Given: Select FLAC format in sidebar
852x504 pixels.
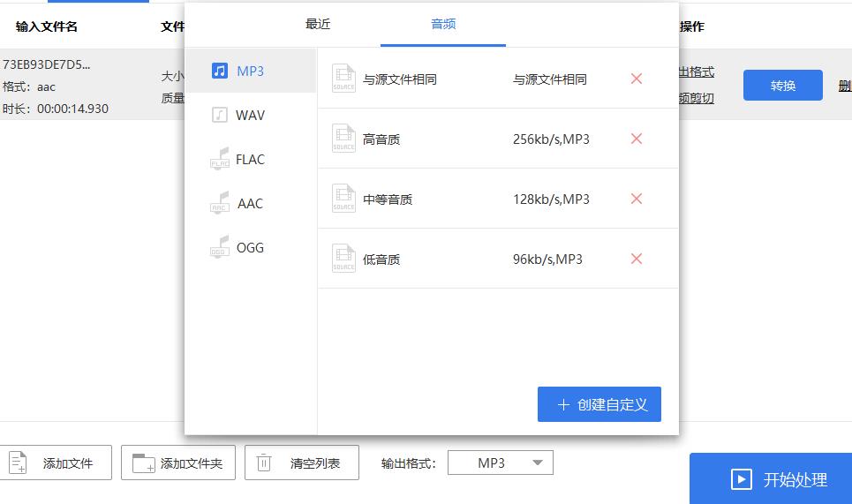Looking at the screenshot, I should coord(251,159).
